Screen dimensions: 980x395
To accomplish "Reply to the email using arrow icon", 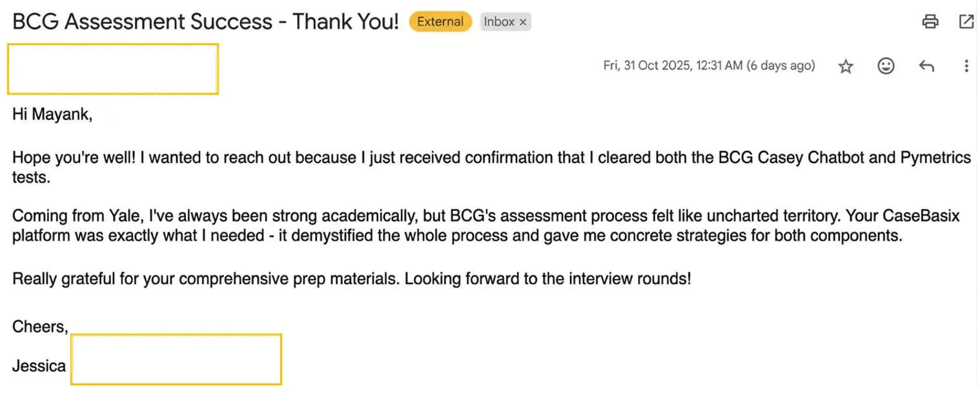I will click(x=926, y=66).
